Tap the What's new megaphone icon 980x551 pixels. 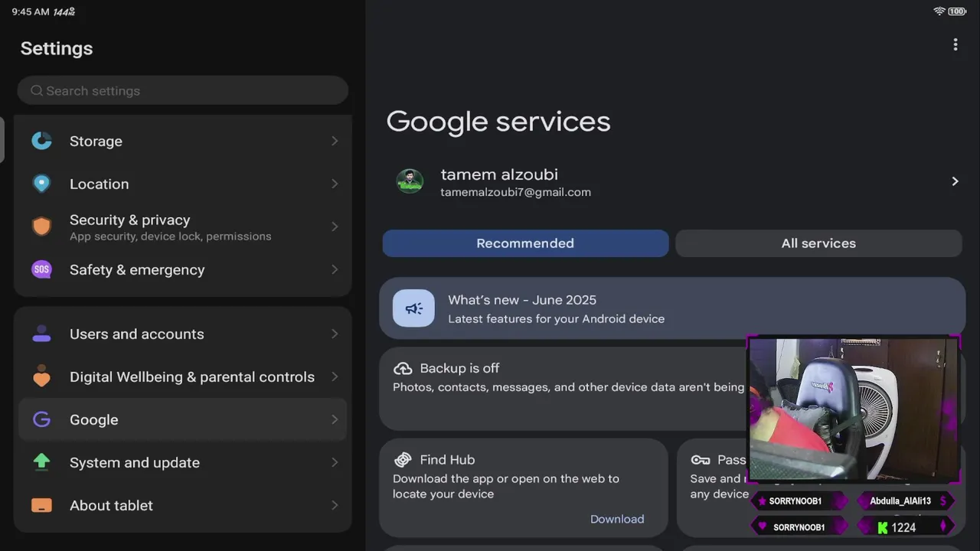(413, 308)
